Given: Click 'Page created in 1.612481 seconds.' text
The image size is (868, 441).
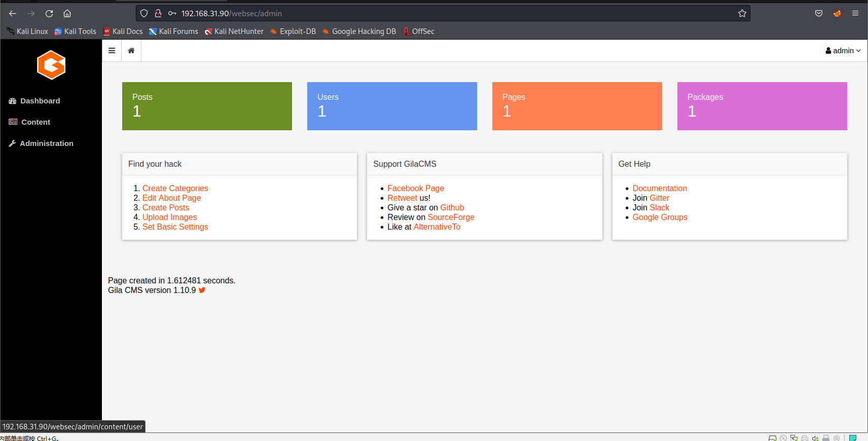Looking at the screenshot, I should click(x=171, y=281).
